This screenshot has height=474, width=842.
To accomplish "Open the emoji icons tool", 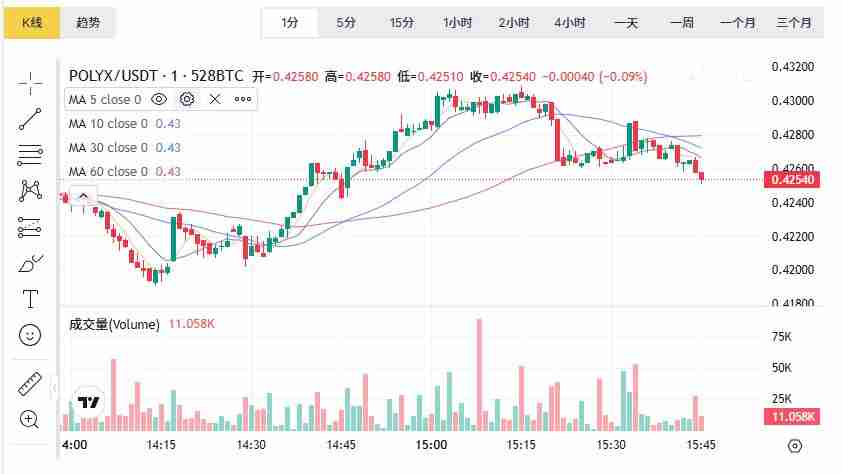I will pyautogui.click(x=30, y=335).
